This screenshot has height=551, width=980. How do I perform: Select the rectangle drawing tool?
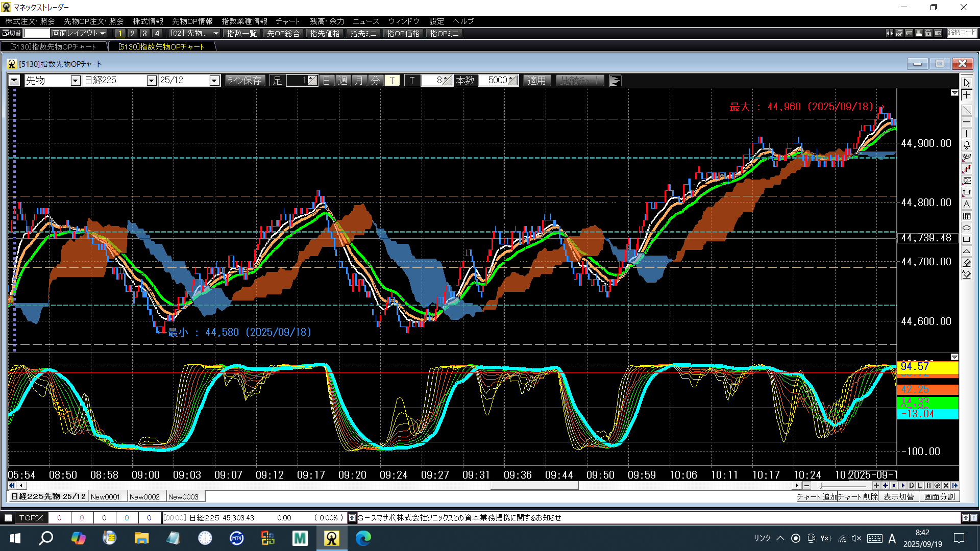click(967, 239)
